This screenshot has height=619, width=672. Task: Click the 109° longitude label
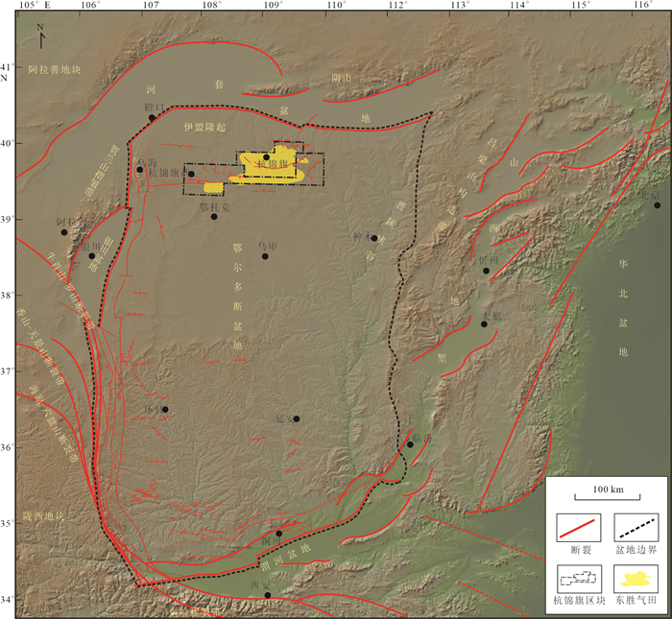pyautogui.click(x=274, y=5)
